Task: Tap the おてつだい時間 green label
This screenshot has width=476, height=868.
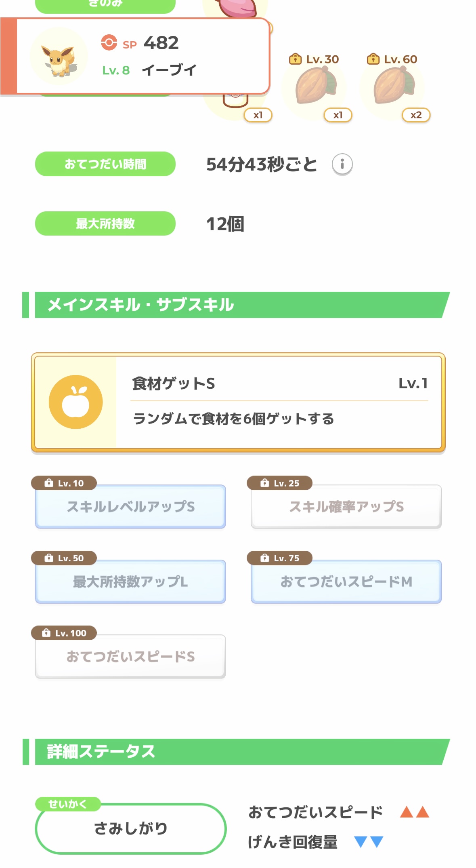Action: (105, 164)
